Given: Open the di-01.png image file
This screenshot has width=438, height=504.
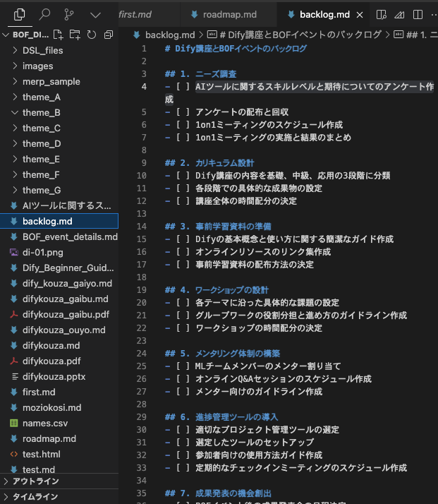Looking at the screenshot, I should tap(59, 252).
